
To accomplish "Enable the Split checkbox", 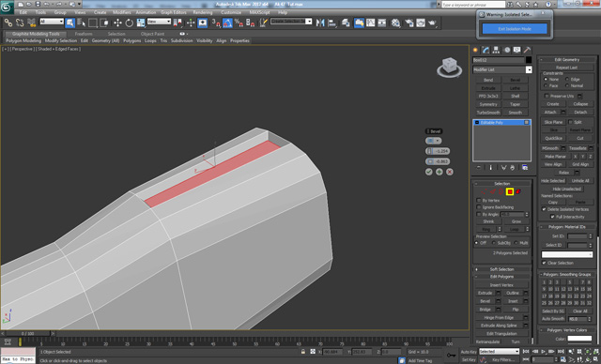I will coord(570,122).
